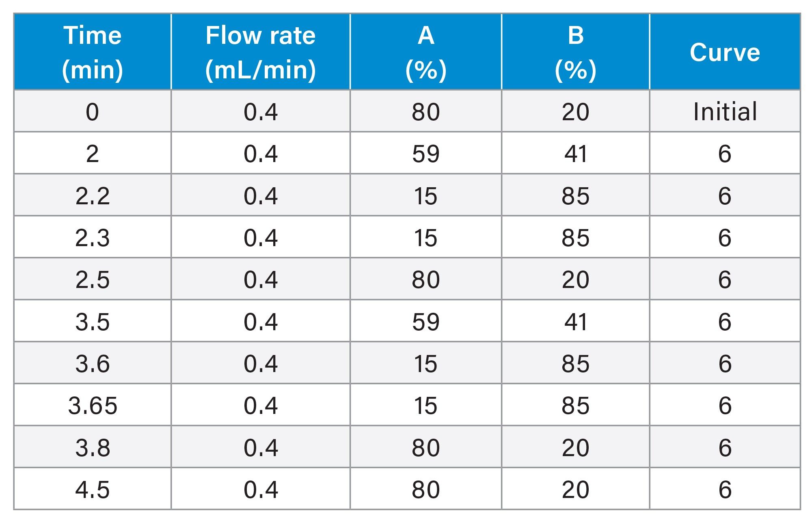Select A value 15 in the 3.6 row
The height and width of the screenshot is (526, 812).
[x=425, y=363]
